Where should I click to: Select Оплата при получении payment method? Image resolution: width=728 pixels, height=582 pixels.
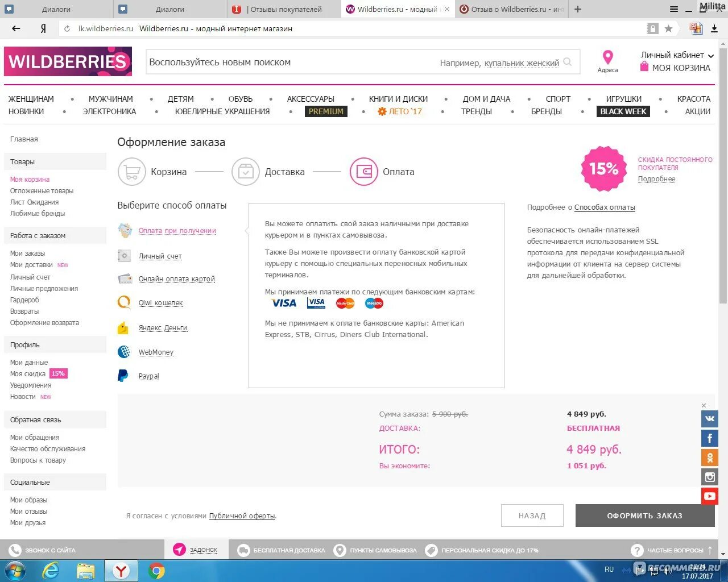point(177,231)
